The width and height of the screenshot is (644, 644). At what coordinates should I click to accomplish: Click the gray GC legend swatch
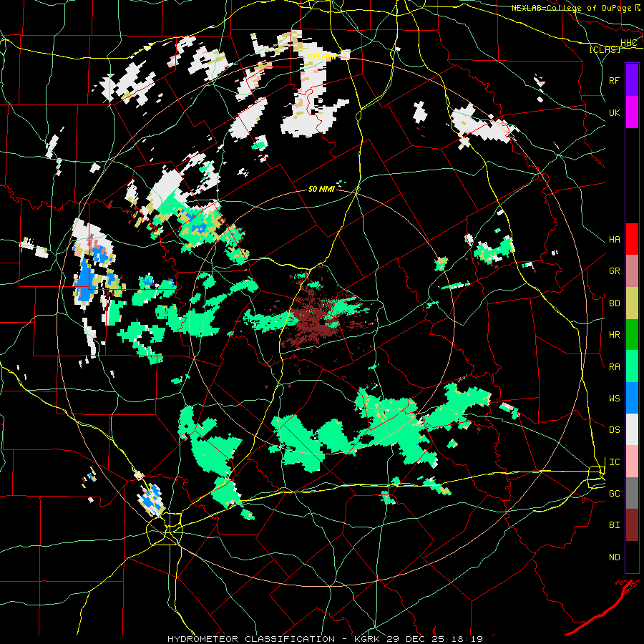tap(632, 493)
